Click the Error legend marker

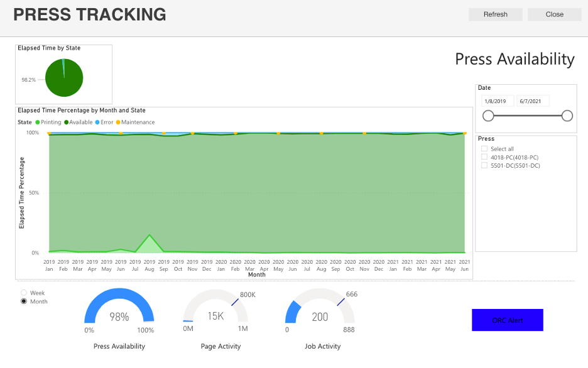point(97,122)
